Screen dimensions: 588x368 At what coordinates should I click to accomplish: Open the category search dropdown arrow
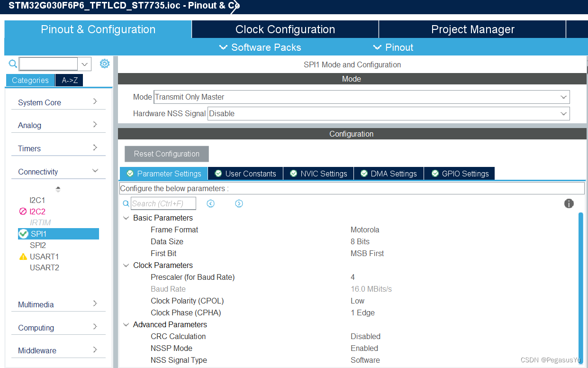tap(85, 64)
